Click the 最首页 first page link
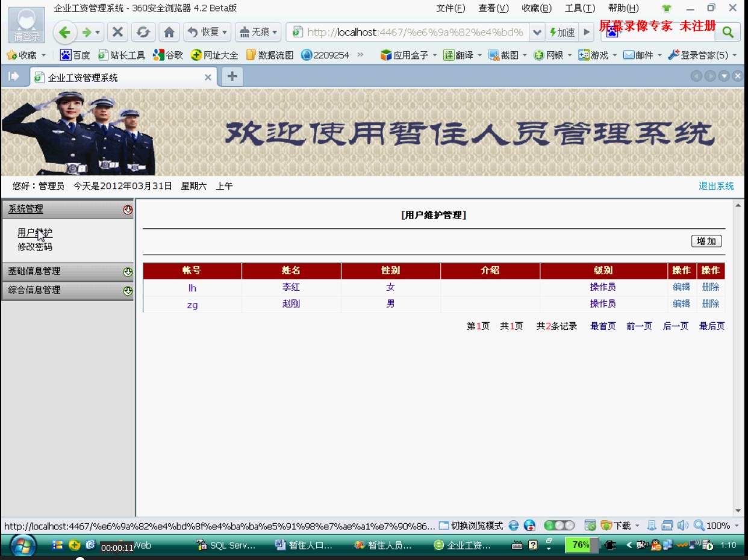This screenshot has height=560, width=748. coord(603,326)
